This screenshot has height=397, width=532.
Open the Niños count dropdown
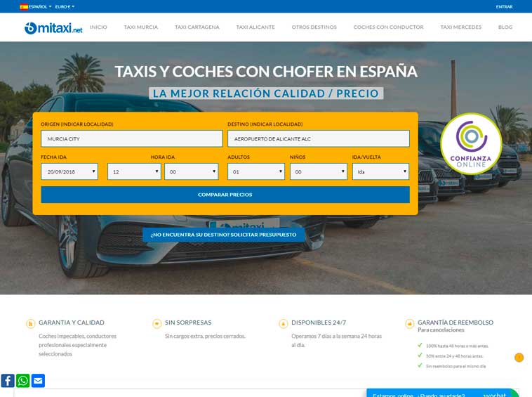point(318,171)
